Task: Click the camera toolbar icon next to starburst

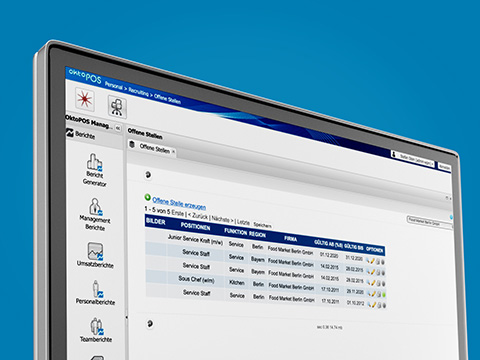Action: coord(117,107)
